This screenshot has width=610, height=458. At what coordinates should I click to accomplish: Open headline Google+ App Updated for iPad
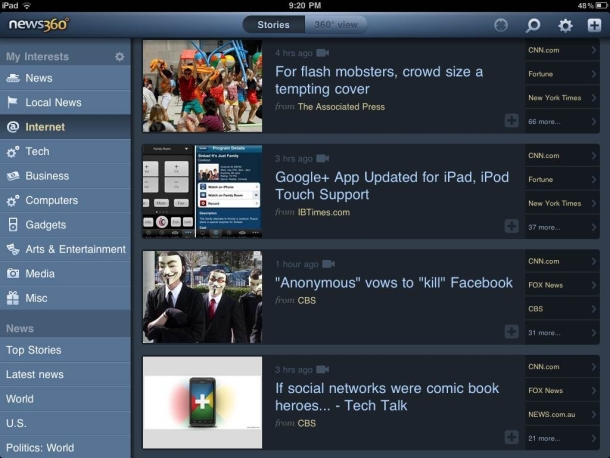coord(392,186)
